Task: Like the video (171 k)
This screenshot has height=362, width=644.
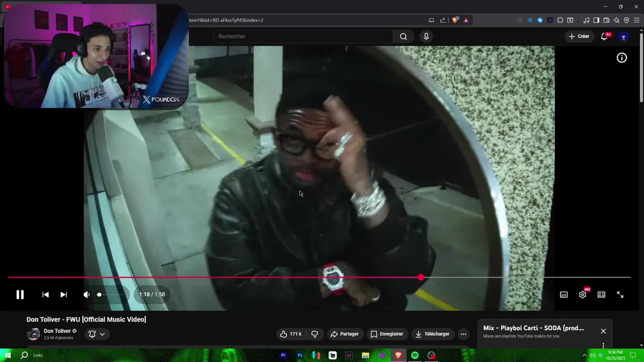Action: click(x=291, y=334)
